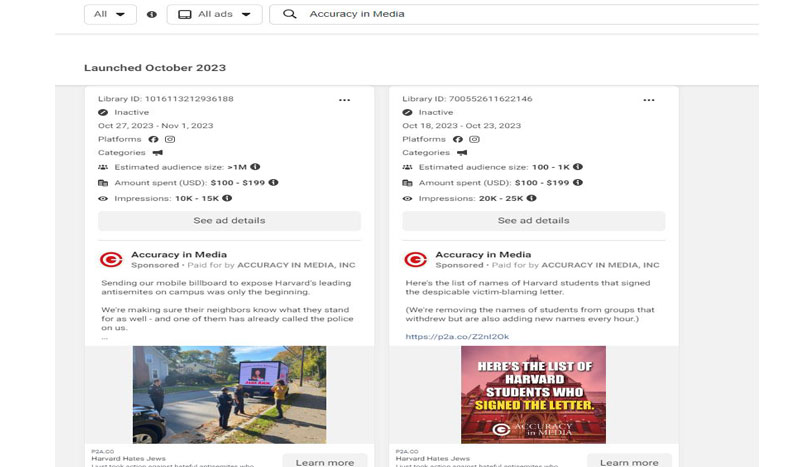Screen dimensions: 800x467
Task: Click 'See ad details' on the second ad
Action: pos(533,221)
